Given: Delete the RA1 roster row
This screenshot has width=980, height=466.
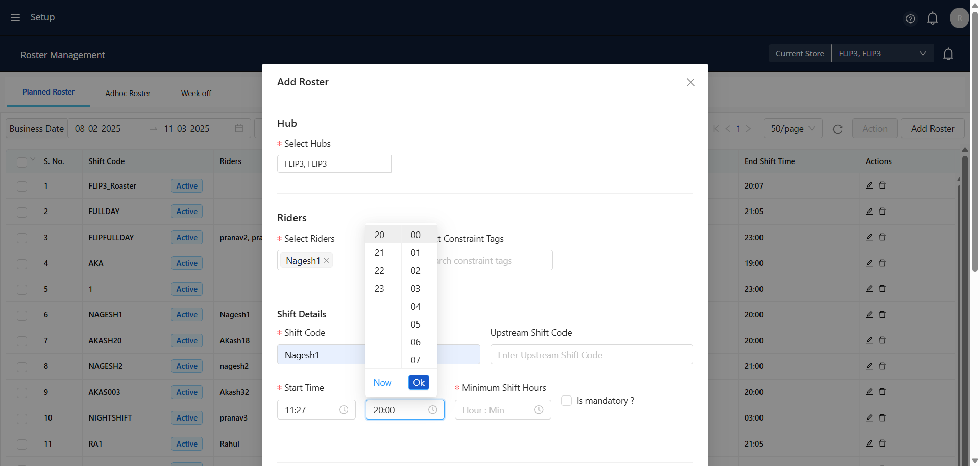Looking at the screenshot, I should coord(882,444).
